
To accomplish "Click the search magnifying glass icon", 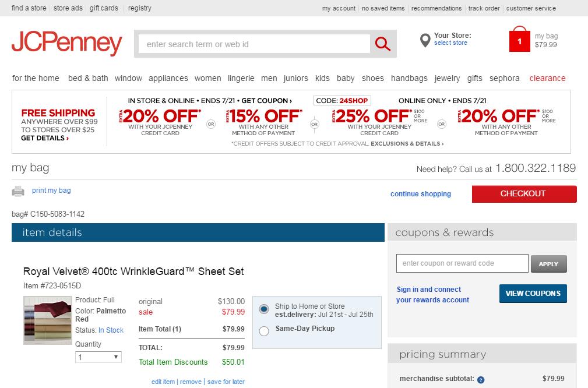I will (382, 44).
